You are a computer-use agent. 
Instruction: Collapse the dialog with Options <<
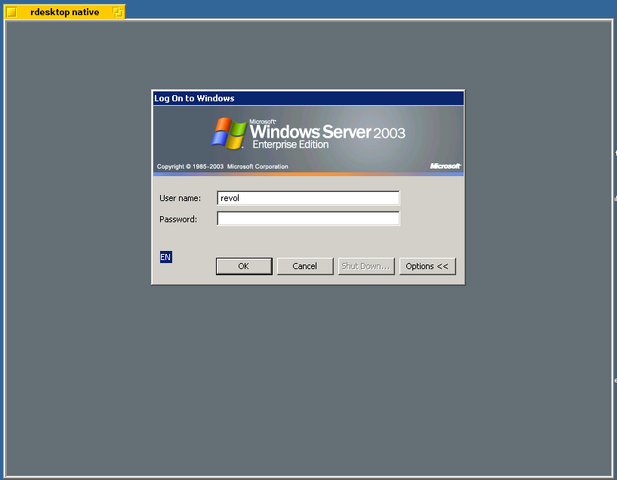pos(427,266)
